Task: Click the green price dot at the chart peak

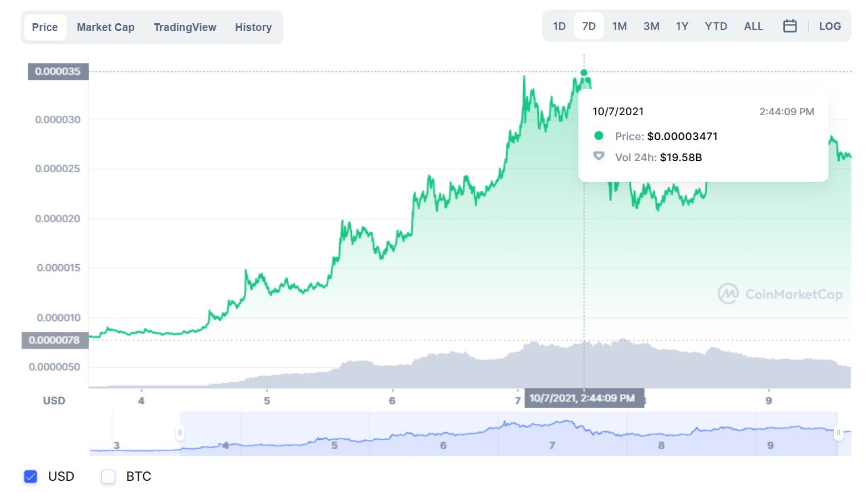Action: pos(584,72)
